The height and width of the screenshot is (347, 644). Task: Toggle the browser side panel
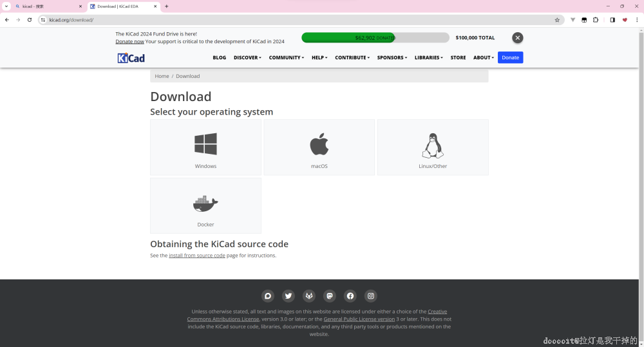(x=612, y=20)
